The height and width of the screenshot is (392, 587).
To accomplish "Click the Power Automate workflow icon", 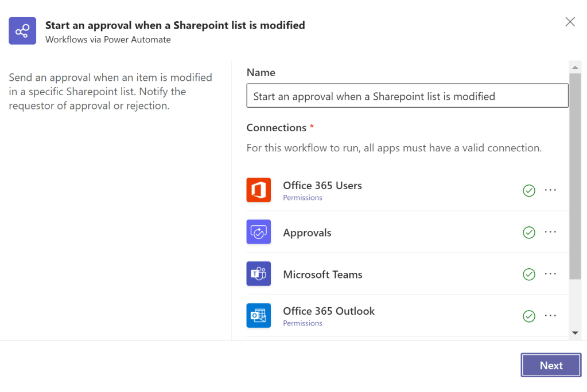I will [x=22, y=31].
